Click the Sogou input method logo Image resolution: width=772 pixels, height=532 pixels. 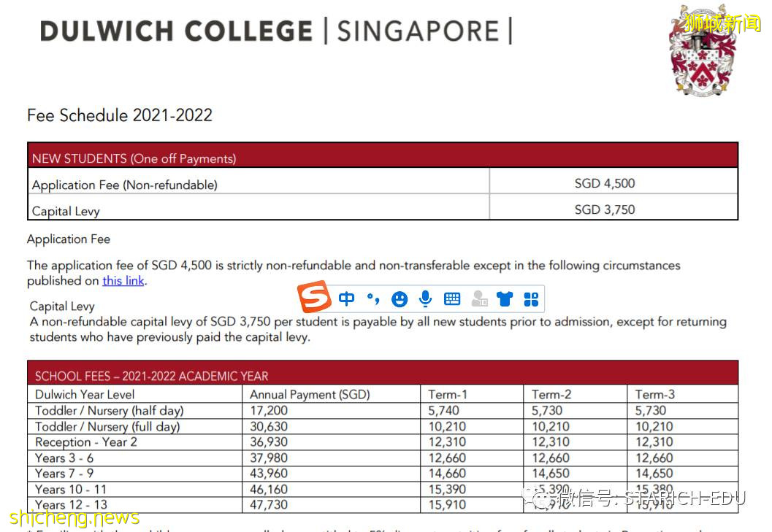click(x=316, y=298)
